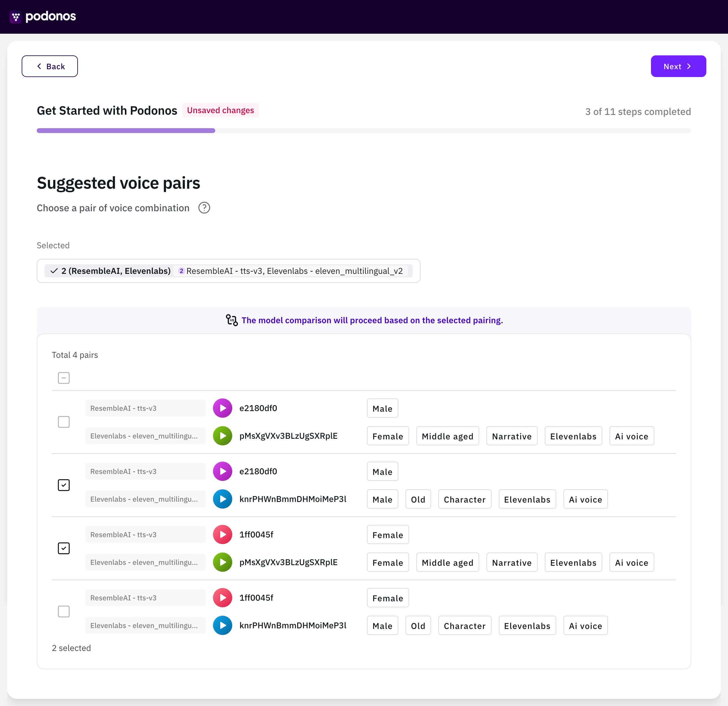Click the Female tag of 1ff0045f in third pair

click(x=388, y=535)
